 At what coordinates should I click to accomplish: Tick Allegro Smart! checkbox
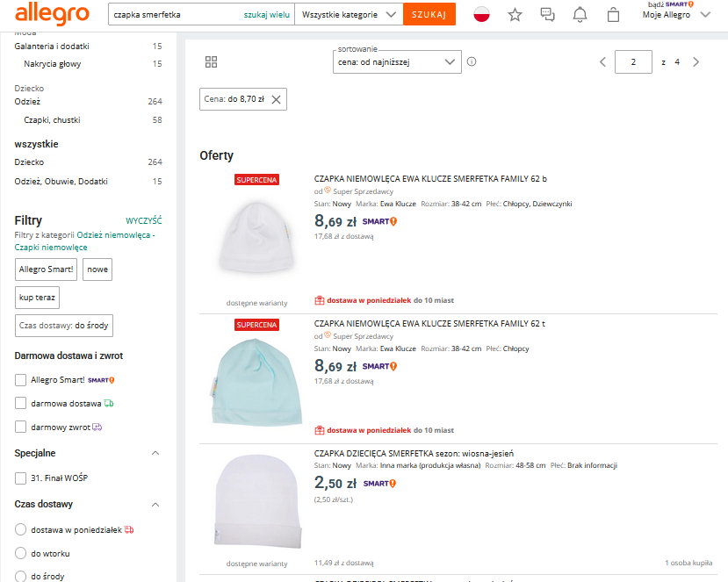20,380
